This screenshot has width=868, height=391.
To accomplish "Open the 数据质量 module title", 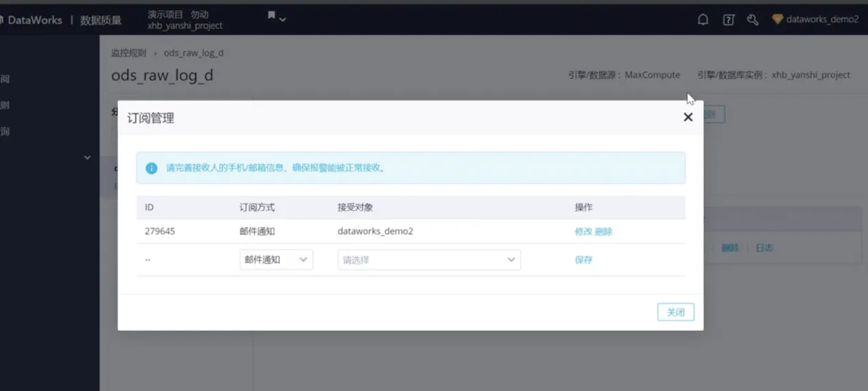I will [101, 21].
